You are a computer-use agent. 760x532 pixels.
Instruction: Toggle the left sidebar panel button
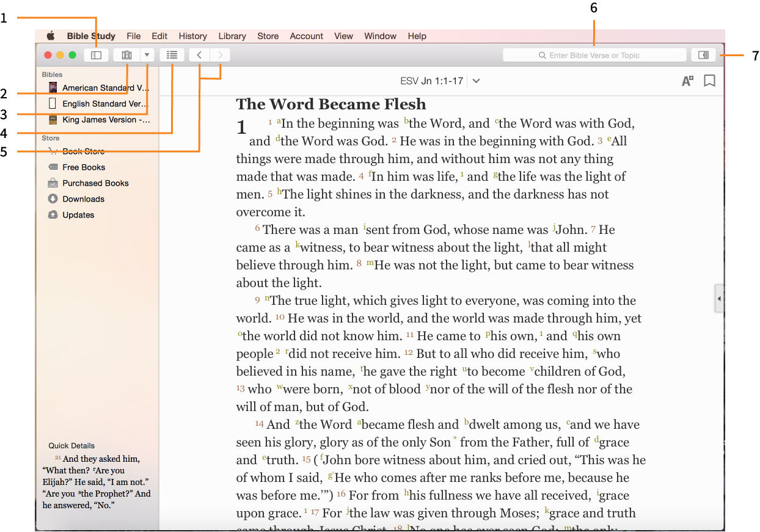(96, 55)
